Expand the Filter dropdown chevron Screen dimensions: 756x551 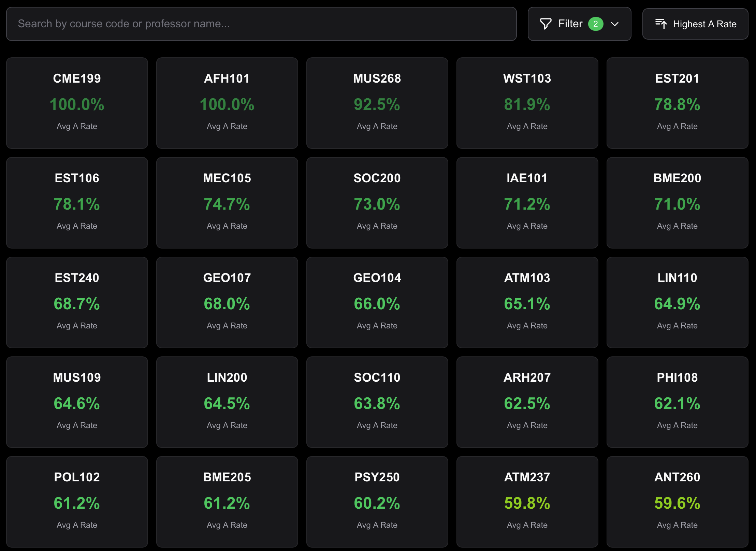click(615, 24)
